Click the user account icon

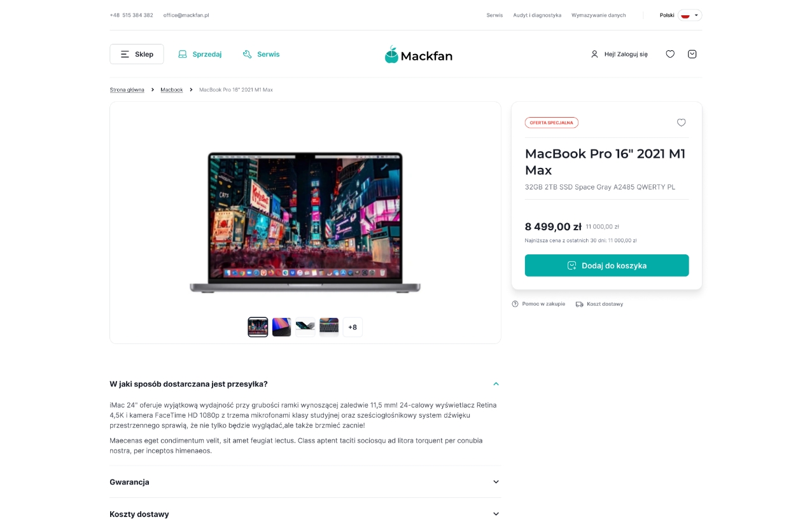594,54
